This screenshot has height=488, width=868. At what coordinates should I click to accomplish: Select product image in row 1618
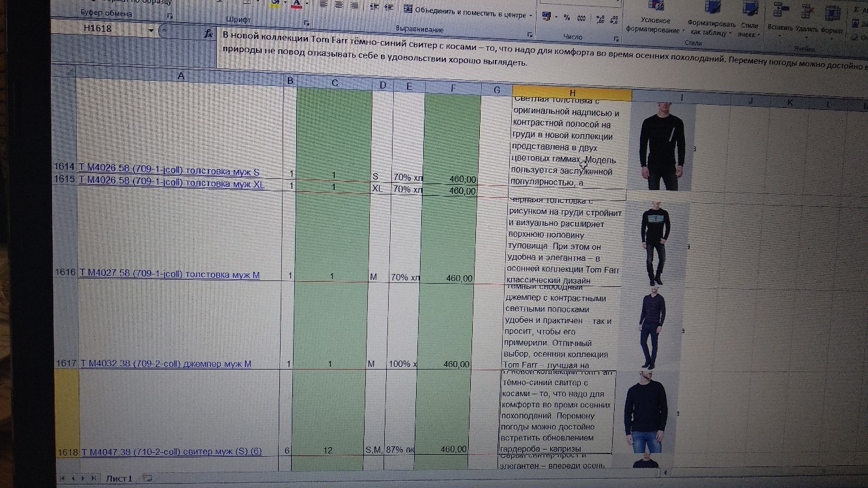coord(645,413)
